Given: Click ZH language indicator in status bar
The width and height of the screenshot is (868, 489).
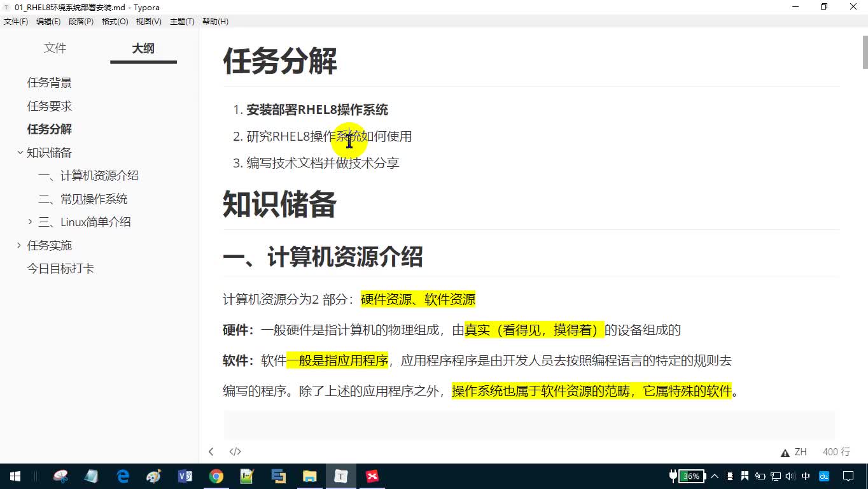Looking at the screenshot, I should (x=801, y=452).
